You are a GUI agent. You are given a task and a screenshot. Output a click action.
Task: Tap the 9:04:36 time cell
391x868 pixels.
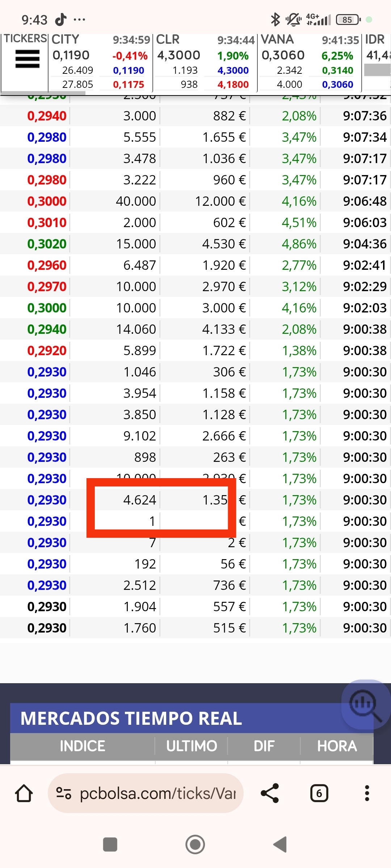[365, 244]
